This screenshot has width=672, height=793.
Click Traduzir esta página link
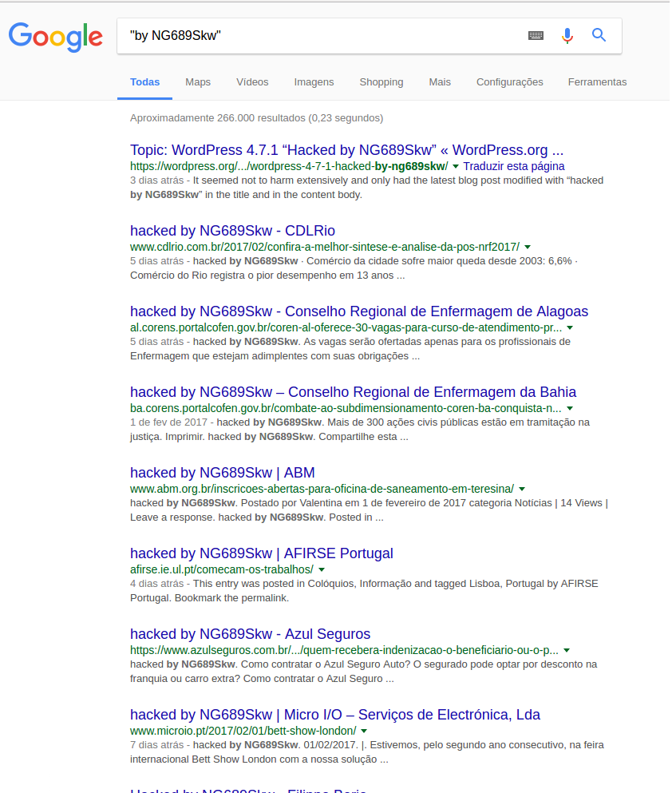pyautogui.click(x=514, y=166)
